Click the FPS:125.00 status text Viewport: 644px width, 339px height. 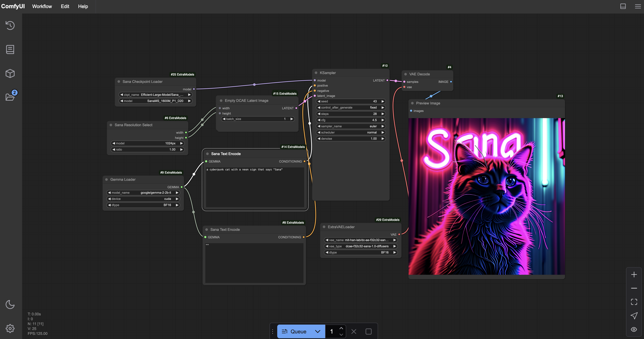click(x=37, y=334)
